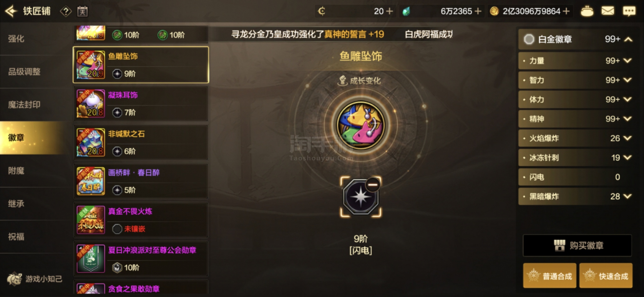
Task: Click the 购买徽章 button
Action: click(577, 245)
